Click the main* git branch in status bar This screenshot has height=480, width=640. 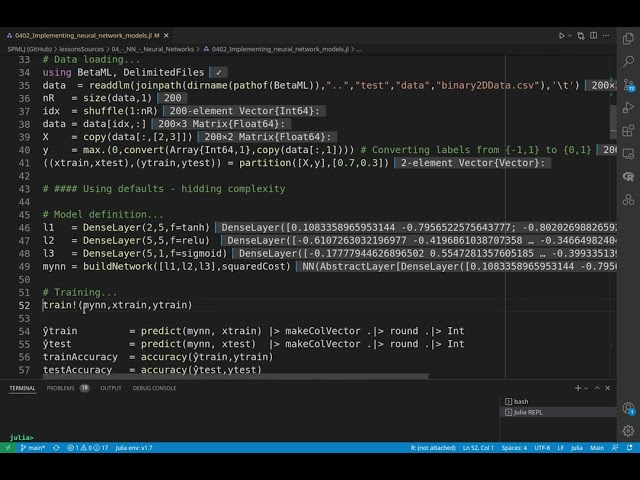[33, 448]
